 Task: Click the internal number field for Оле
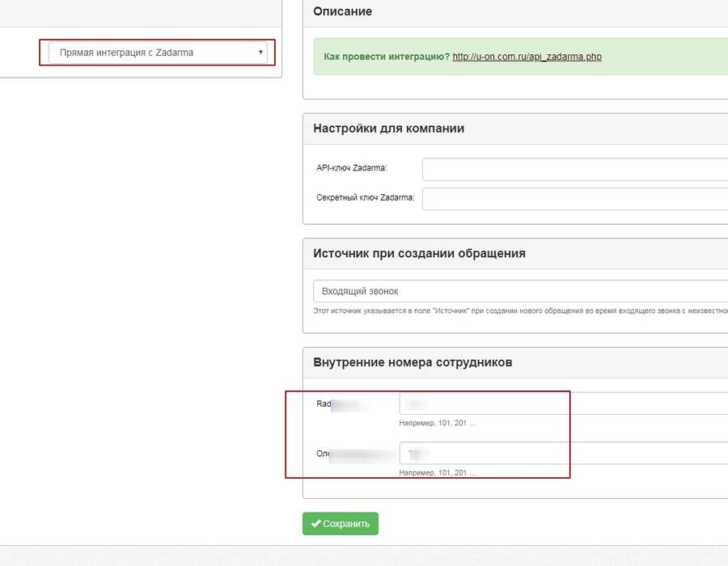click(564, 454)
